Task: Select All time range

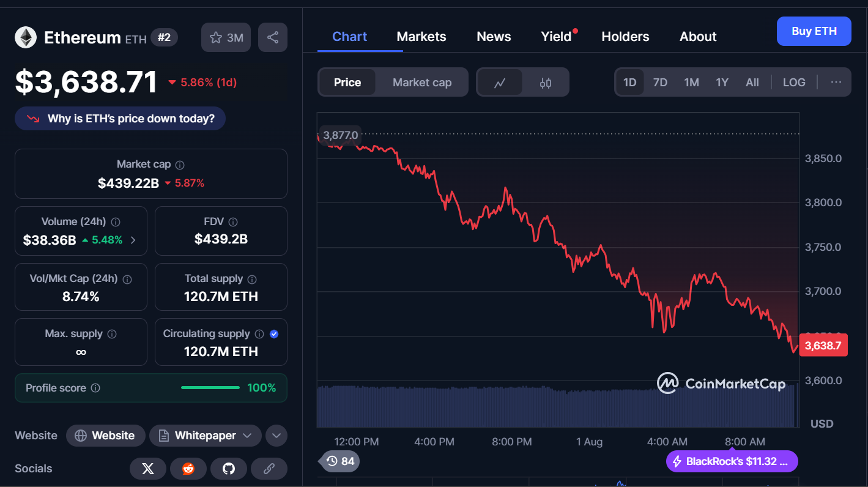Action: [752, 83]
